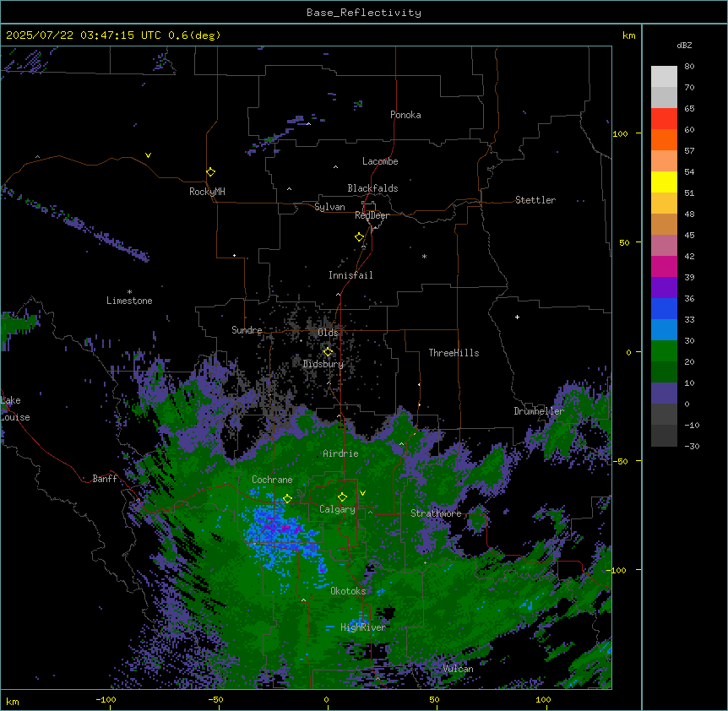Click the Okotoks label
Viewport: 728px width, 711px height.
348,591
